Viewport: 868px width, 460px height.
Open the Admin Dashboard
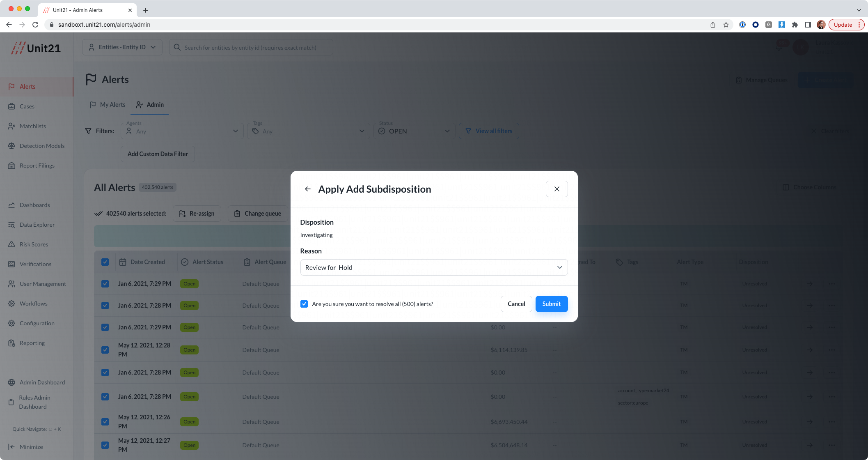point(42,382)
